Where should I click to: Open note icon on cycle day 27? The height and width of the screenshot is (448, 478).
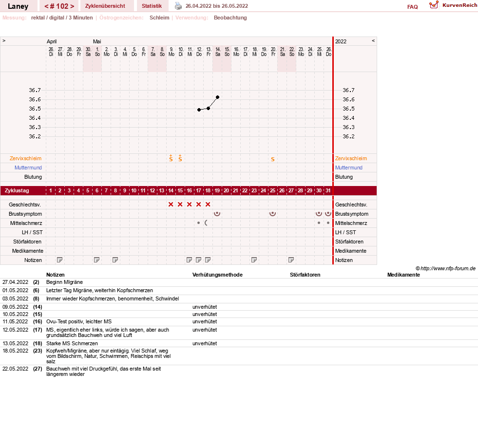pos(291,260)
